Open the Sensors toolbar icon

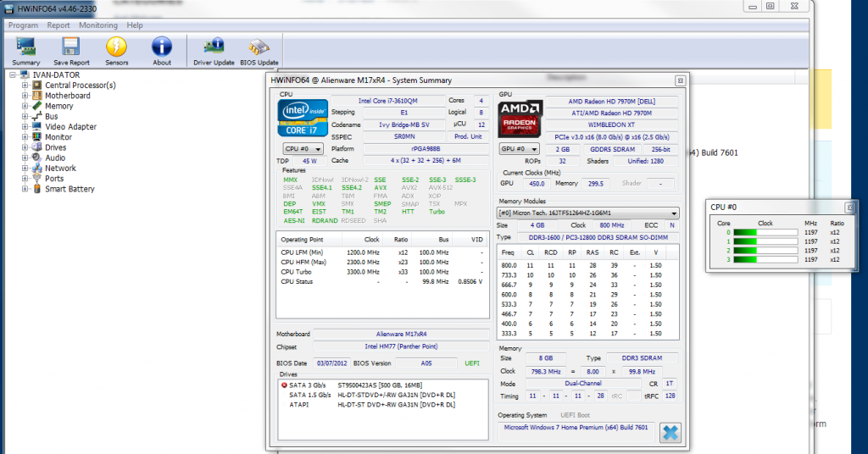point(116,47)
